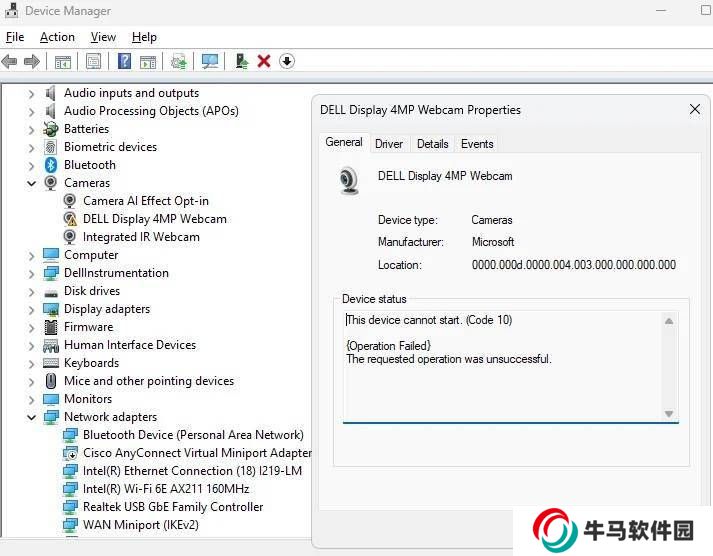Open the Action menu

pyautogui.click(x=57, y=37)
